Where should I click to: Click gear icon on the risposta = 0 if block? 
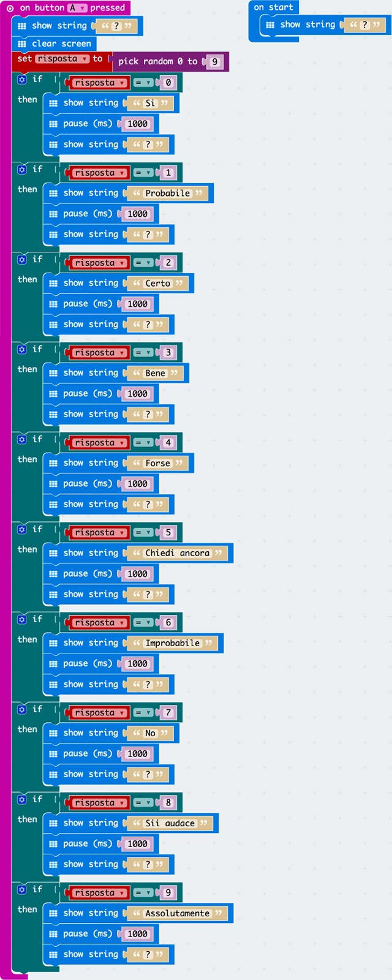click(22, 80)
